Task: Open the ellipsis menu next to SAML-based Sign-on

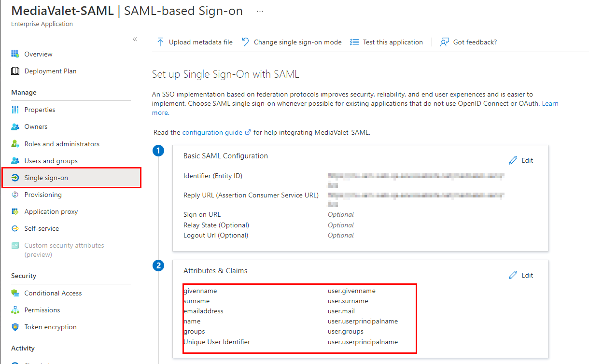Action: [x=260, y=11]
